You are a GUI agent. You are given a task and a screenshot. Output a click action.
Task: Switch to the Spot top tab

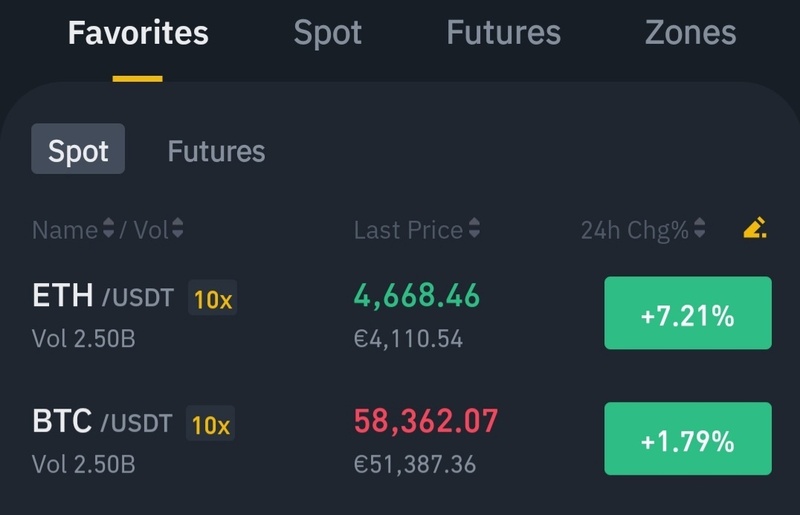pyautogui.click(x=328, y=33)
